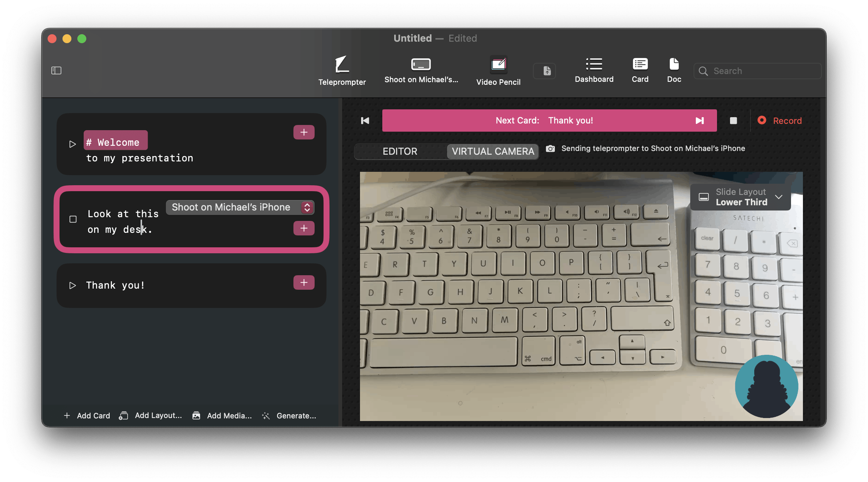Expand the Thank you card disclosure triangle

(x=71, y=286)
